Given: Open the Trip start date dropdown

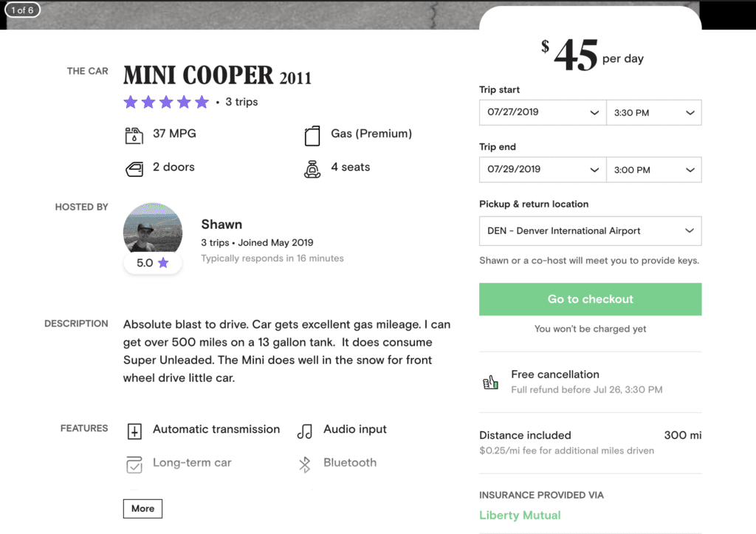Looking at the screenshot, I should [x=543, y=112].
